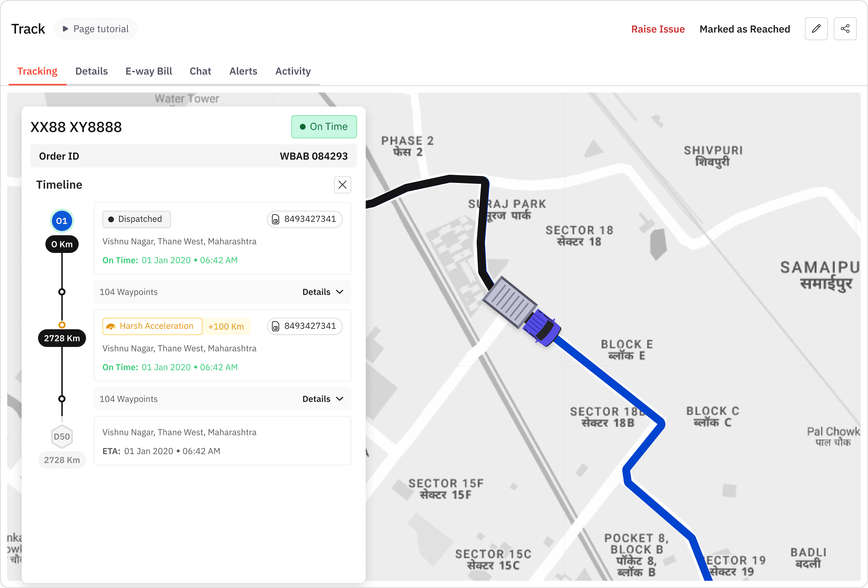This screenshot has height=588, width=868.
Task: Click the On Time status badge
Action: 324,127
